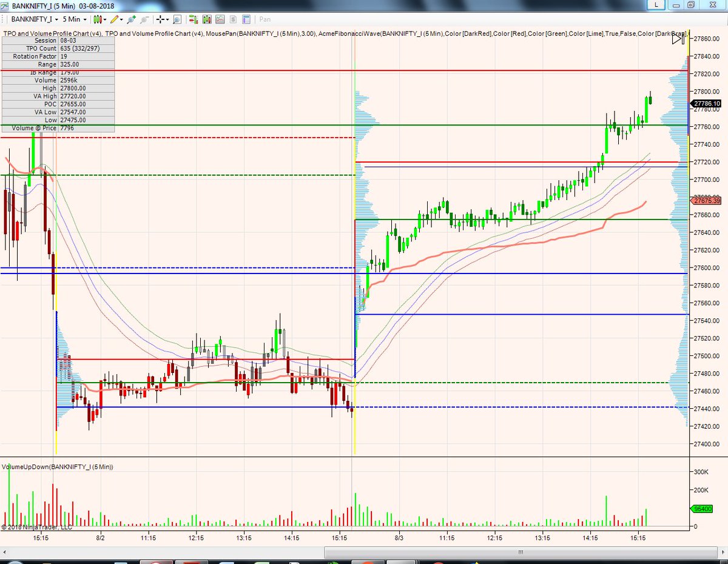Click the Pan button in toolbar

coord(265,19)
